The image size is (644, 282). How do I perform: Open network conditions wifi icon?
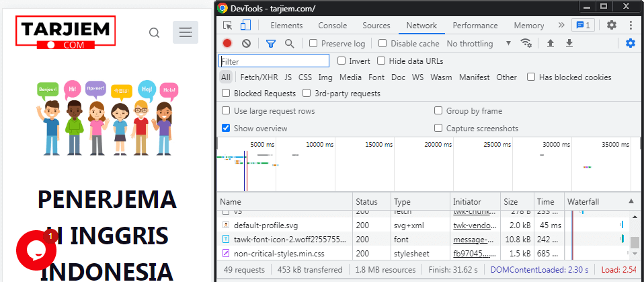[526, 43]
